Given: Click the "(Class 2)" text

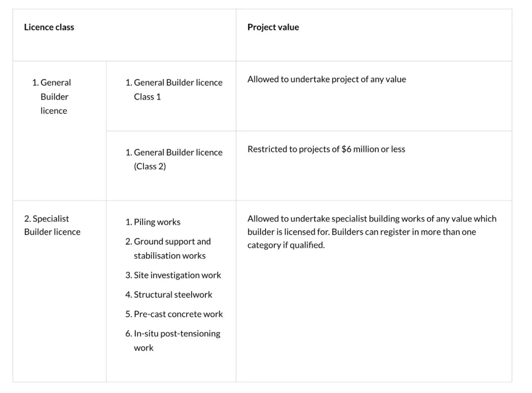Looking at the screenshot, I should point(150,166).
